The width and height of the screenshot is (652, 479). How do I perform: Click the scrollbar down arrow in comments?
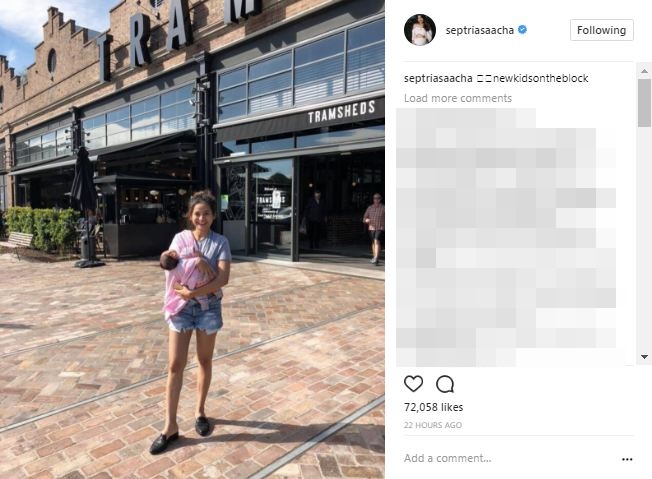645,357
